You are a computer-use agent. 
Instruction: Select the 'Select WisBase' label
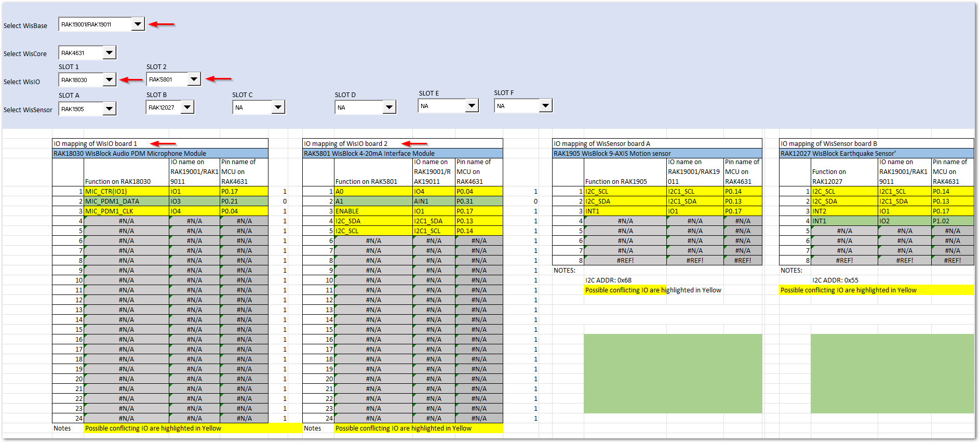coord(25,25)
